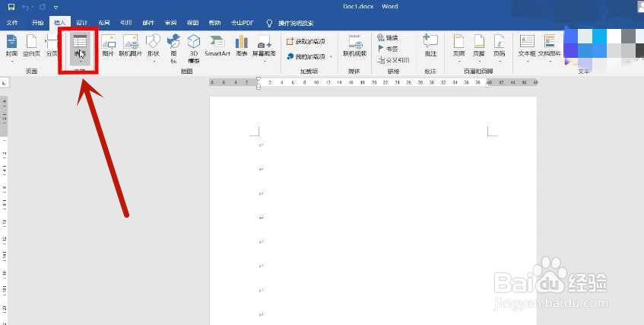Click the Redo icon in the title bar
644x325 pixels.
point(42,7)
